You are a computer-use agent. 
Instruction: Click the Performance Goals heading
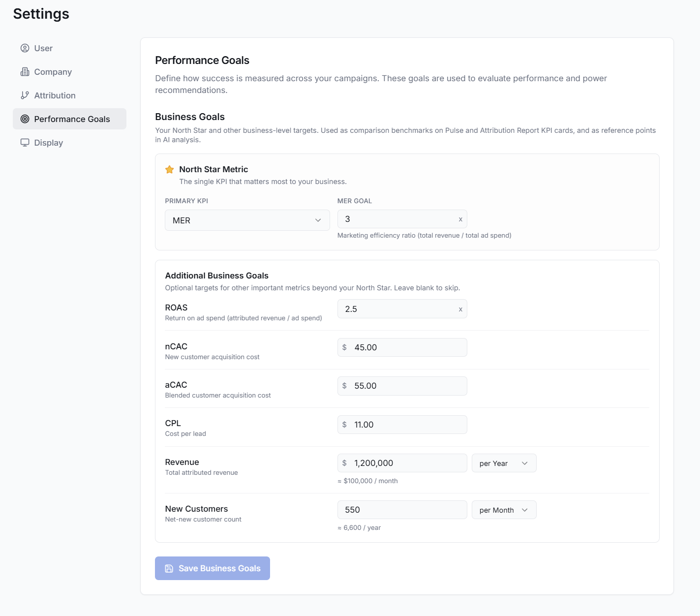click(x=202, y=60)
